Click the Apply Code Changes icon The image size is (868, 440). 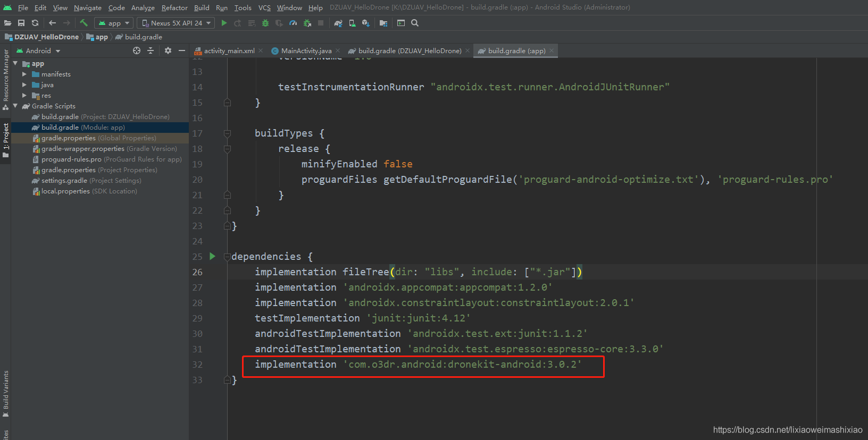coord(252,23)
